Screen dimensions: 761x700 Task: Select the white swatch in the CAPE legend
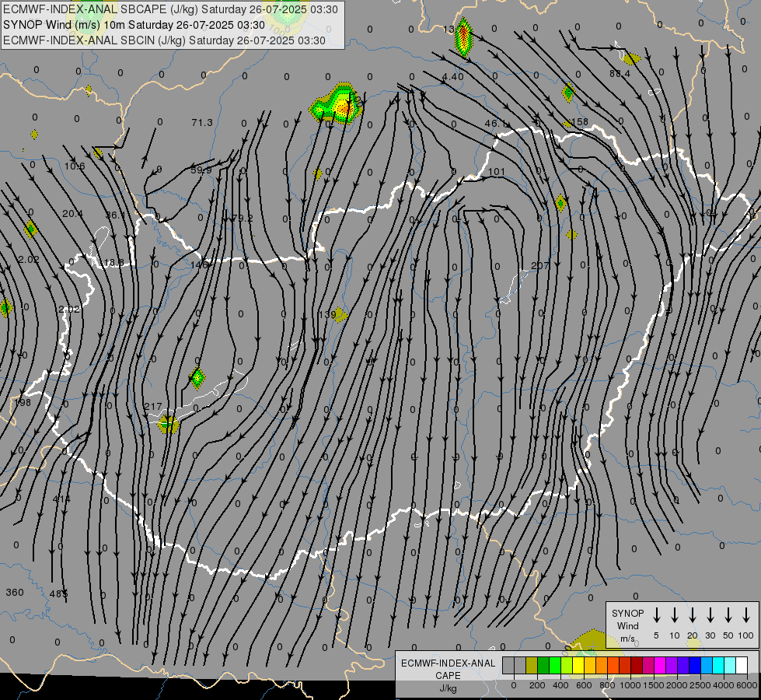741,665
